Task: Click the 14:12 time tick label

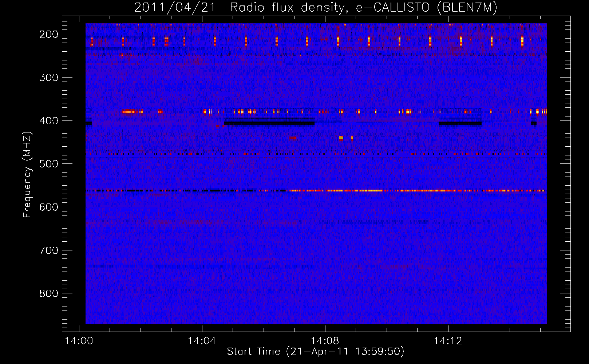Action: click(448, 341)
